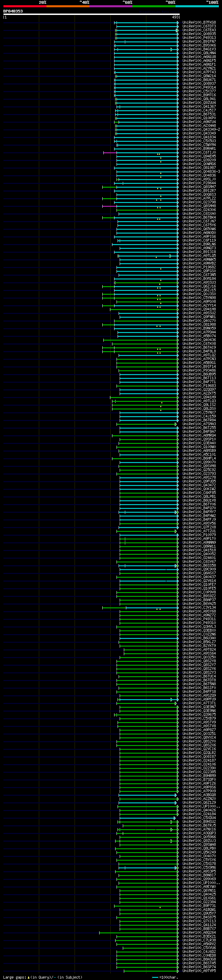Image resolution: width=222 pixels, height=980 pixels.
Task: Click hit label UniRef100_A9TLQ5
Action: [199, 256]
